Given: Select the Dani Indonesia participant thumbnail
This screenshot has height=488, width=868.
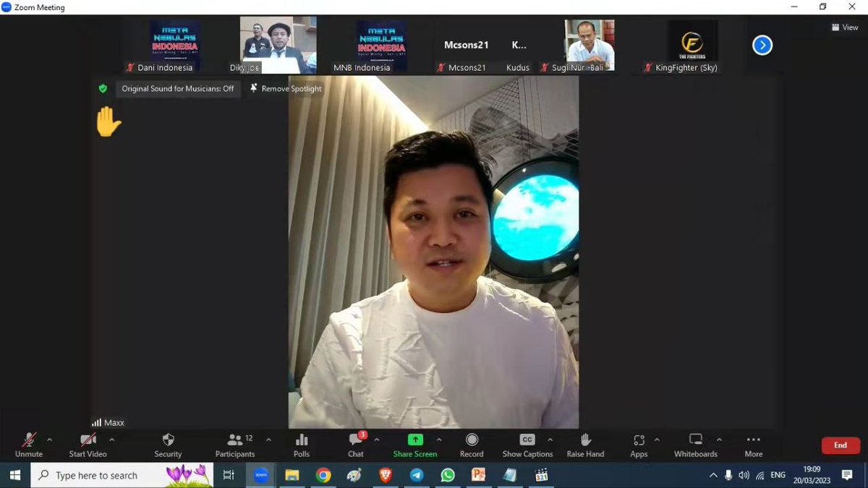Looking at the screenshot, I should pos(175,45).
